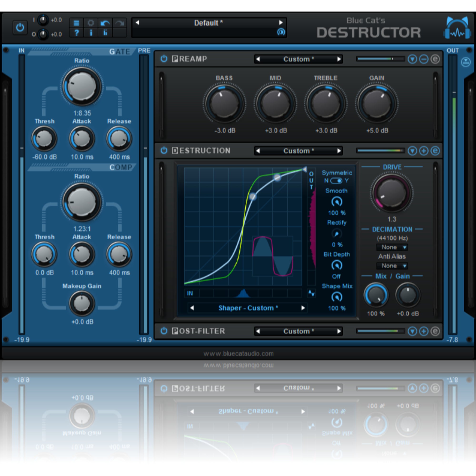Toggle the Preamp section power button

pyautogui.click(x=164, y=59)
